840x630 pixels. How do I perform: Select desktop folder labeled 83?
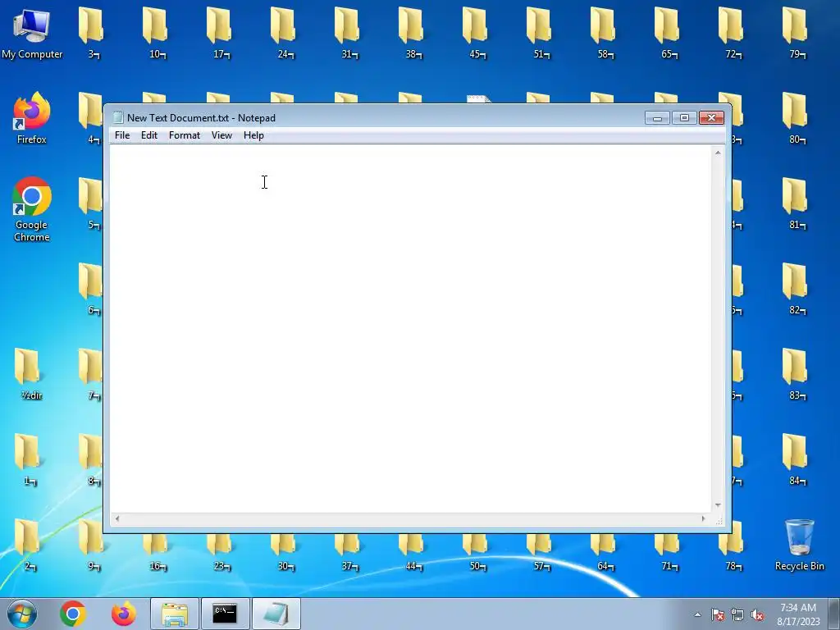pos(796,373)
